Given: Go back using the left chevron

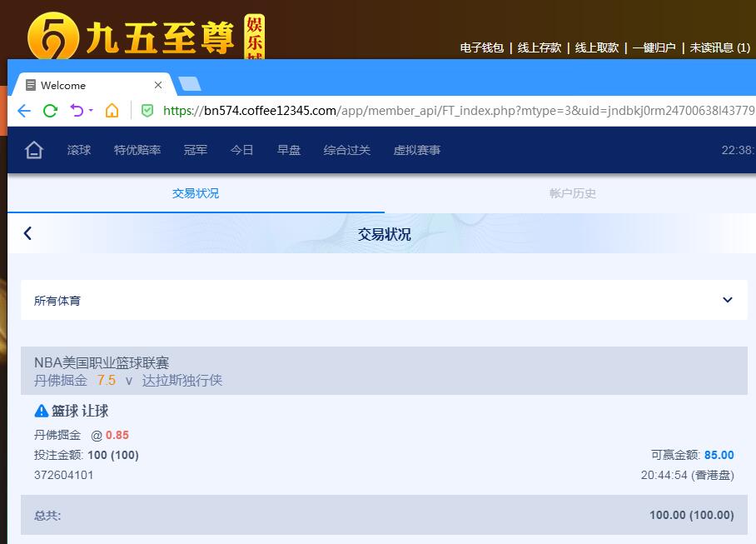Looking at the screenshot, I should coord(27,233).
